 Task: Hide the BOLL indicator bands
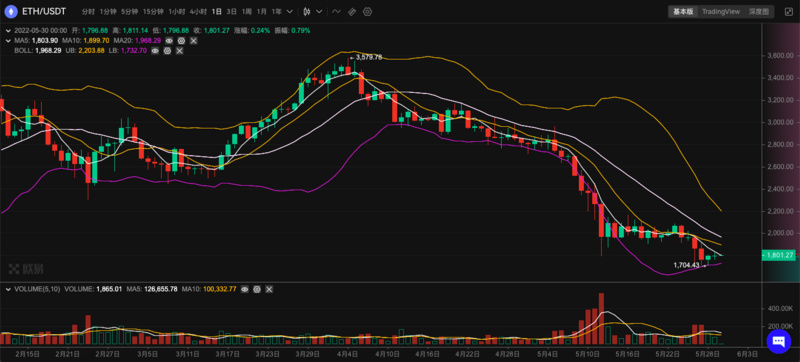tap(155, 50)
